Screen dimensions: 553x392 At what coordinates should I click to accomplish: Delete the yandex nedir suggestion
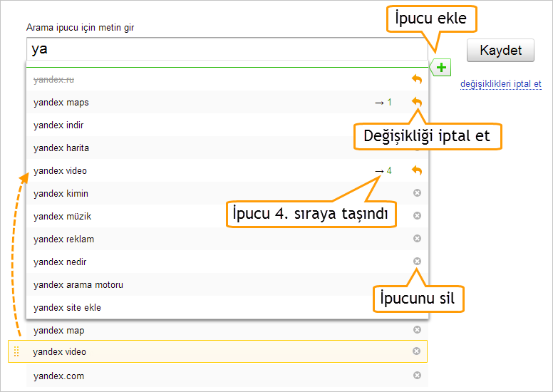coord(417,261)
